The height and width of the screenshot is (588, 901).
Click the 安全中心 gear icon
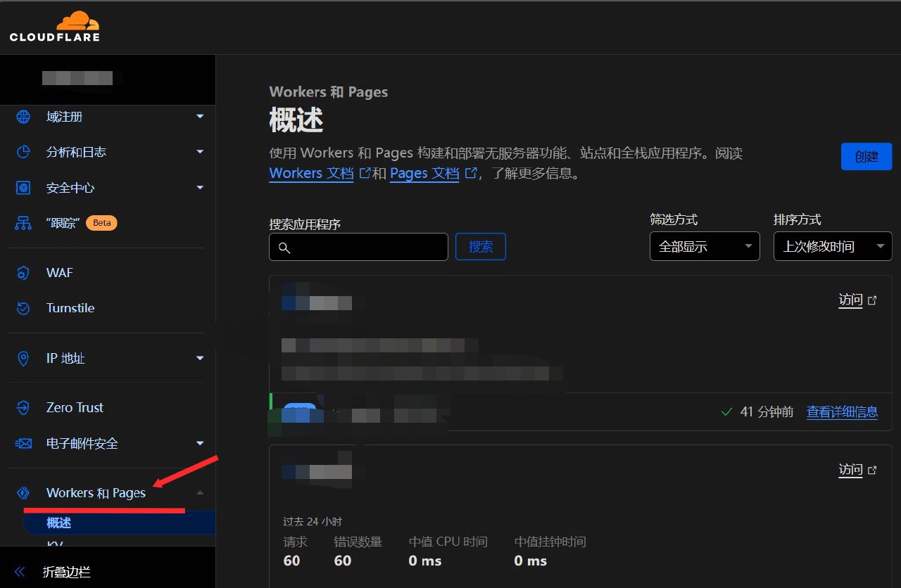click(x=23, y=188)
